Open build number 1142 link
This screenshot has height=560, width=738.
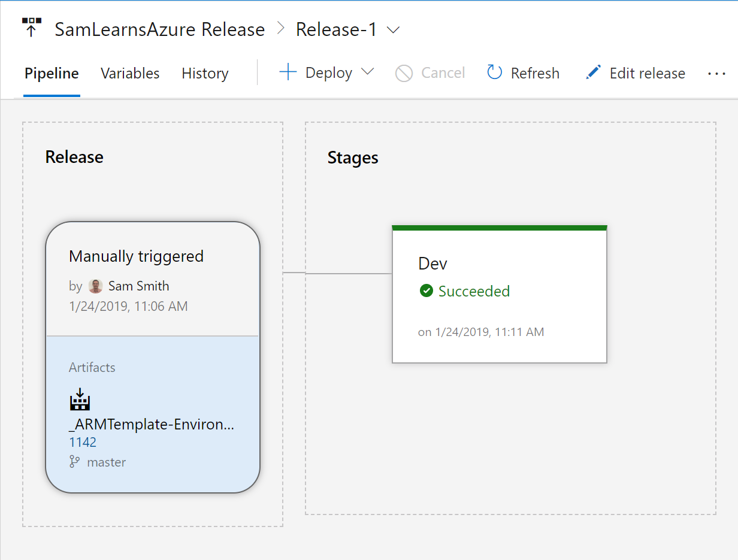pos(83,443)
